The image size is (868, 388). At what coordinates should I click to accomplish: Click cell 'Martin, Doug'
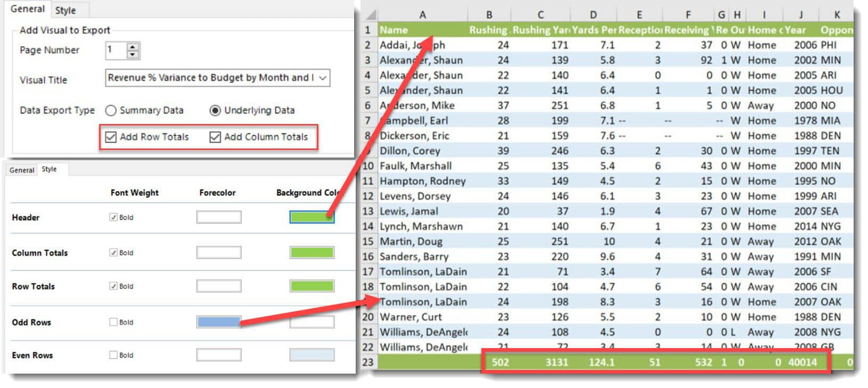pyautogui.click(x=423, y=241)
